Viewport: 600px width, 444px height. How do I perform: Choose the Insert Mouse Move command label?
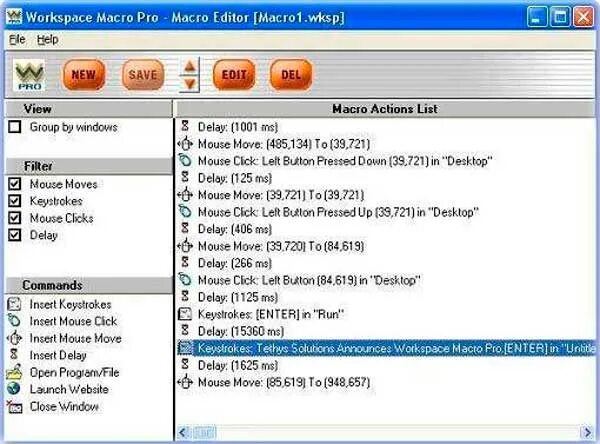point(75,338)
